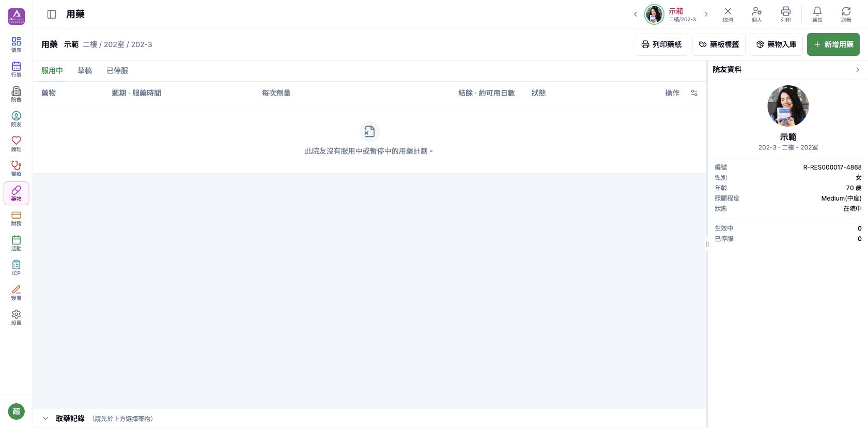Open the green 超 user avatar
Viewport: 868px width, 428px height.
tap(16, 411)
